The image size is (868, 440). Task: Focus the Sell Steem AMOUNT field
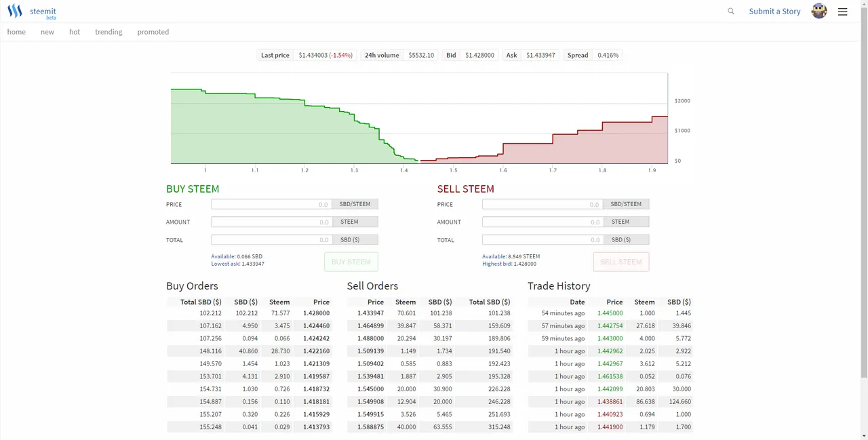[x=542, y=222]
